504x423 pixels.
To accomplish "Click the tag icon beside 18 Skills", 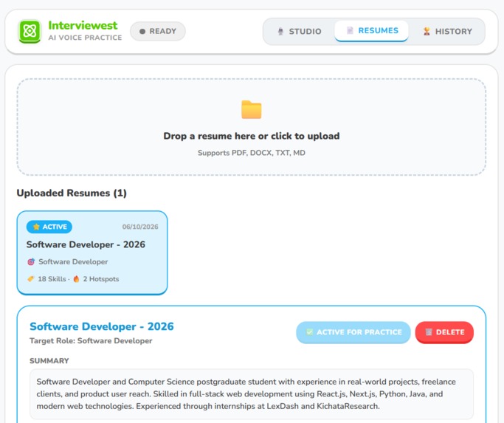I will point(31,279).
